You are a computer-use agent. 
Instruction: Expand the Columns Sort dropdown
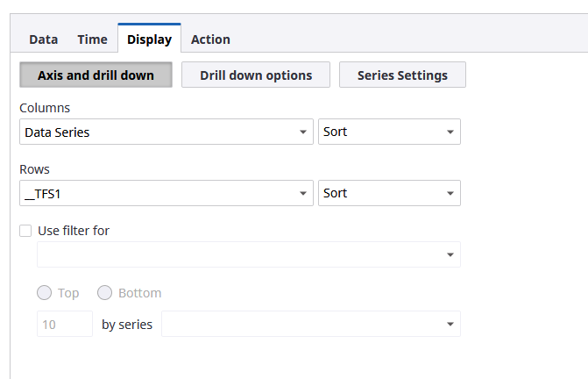click(x=388, y=132)
